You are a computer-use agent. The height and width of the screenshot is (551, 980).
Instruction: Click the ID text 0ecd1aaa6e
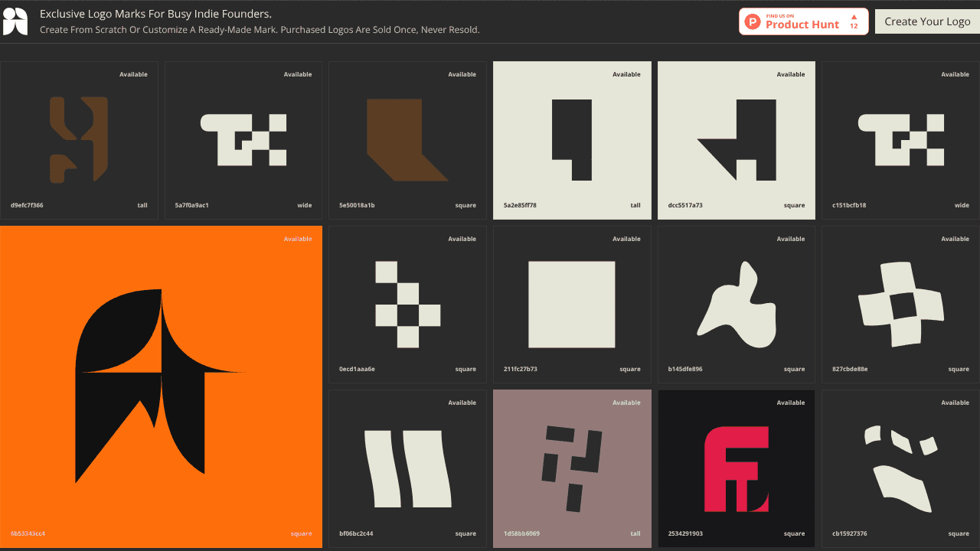coord(357,369)
